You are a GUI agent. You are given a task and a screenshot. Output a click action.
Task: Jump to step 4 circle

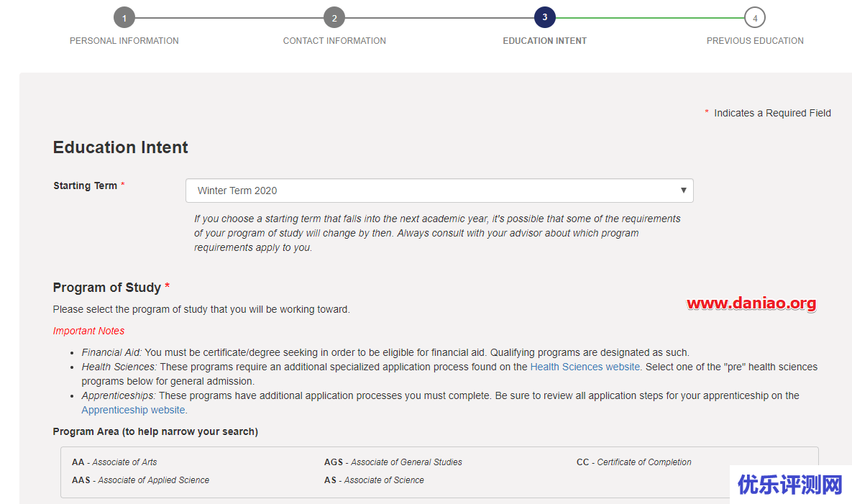755,17
